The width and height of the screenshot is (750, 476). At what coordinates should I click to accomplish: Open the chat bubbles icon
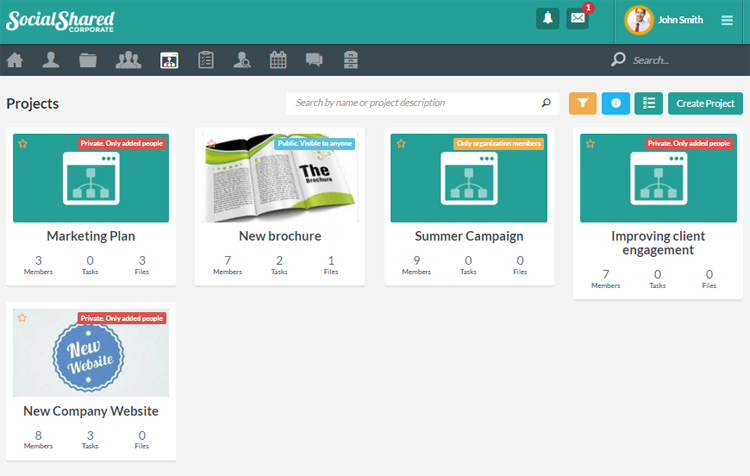pyautogui.click(x=314, y=60)
